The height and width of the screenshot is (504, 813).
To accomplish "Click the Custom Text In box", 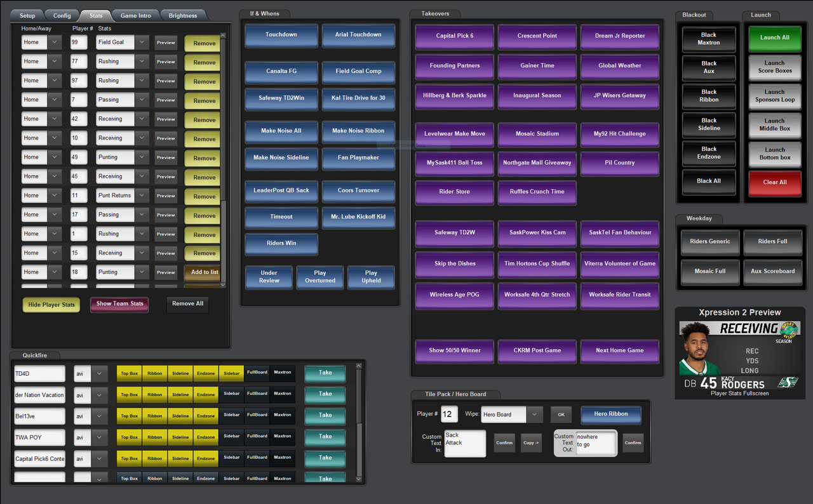I will (465, 442).
